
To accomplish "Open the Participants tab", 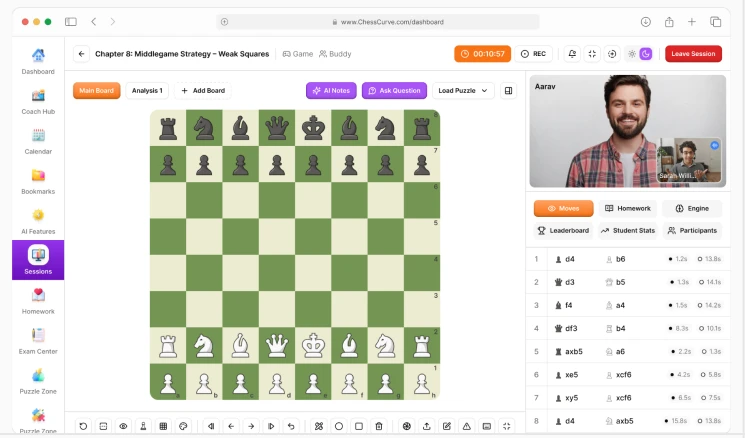I will [692, 230].
